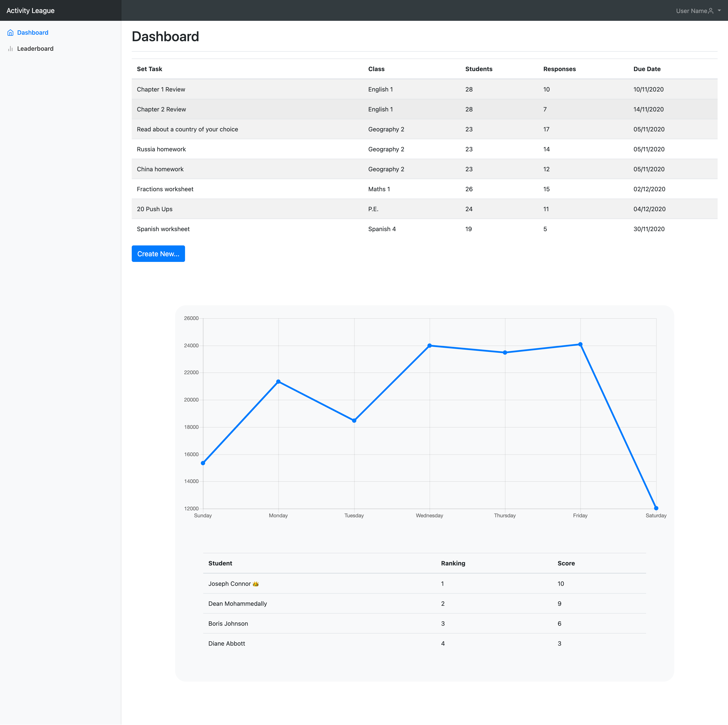Click due date 14/11/2020

click(648, 109)
